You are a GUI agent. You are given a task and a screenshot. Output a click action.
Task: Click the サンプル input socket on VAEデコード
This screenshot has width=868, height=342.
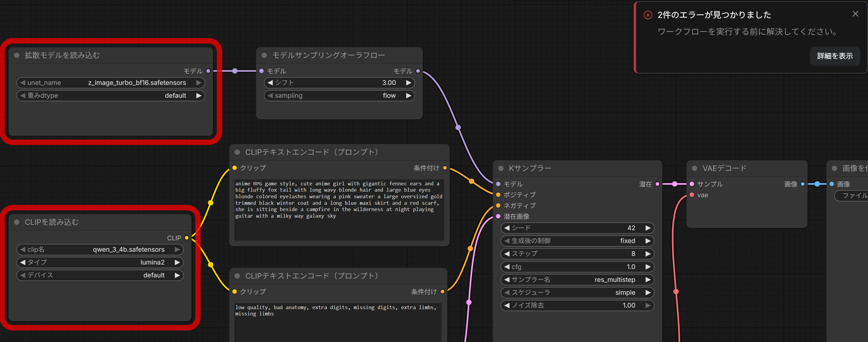(692, 184)
